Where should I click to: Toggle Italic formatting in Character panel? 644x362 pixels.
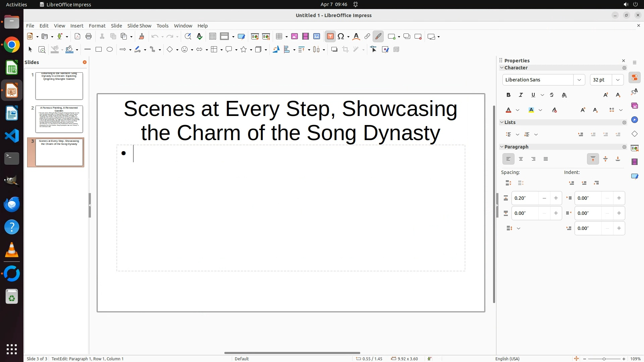521,95
